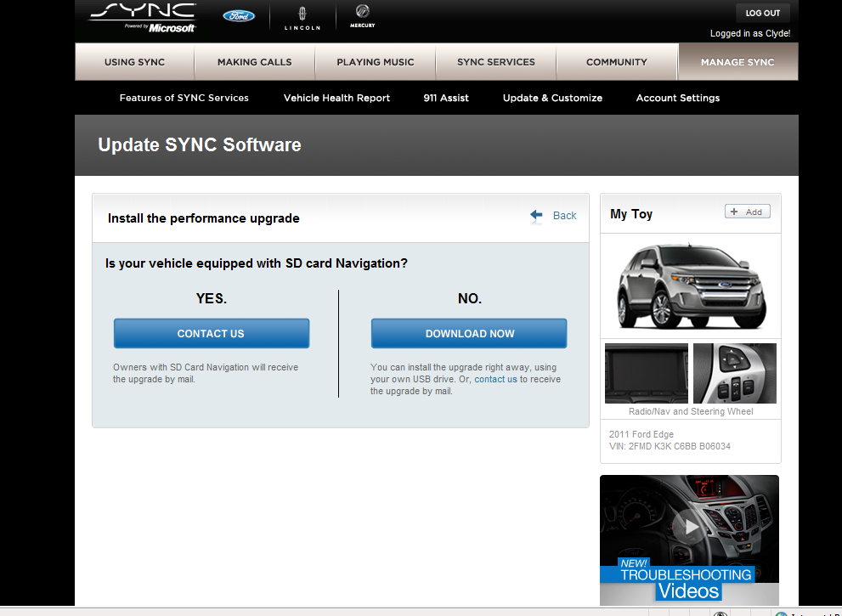Open the Radio/Nav screen thumbnail
Image resolution: width=842 pixels, height=616 pixels.
647,373
